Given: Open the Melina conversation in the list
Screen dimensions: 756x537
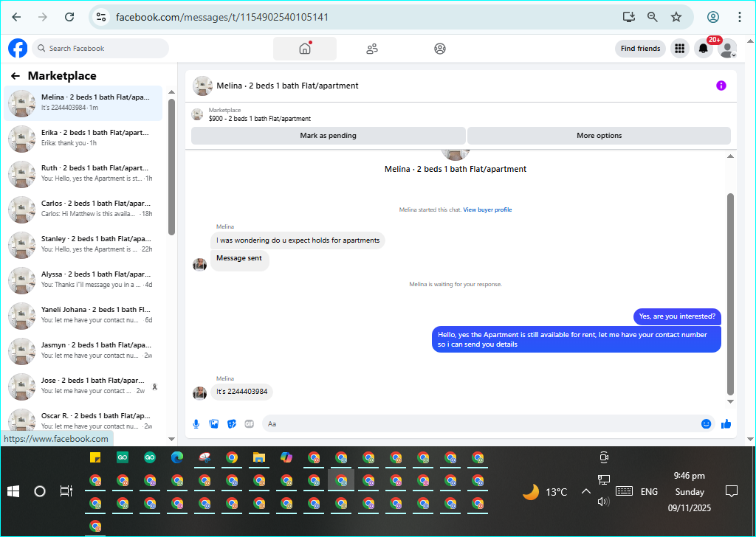Looking at the screenshot, I should tap(83, 103).
